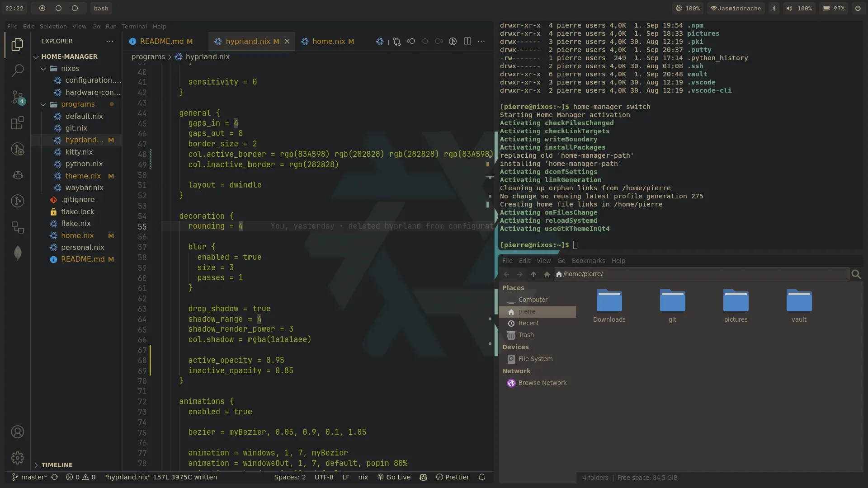868x488 pixels.
Task: Toggle Prettier formatter in the status bar
Action: coord(453,477)
